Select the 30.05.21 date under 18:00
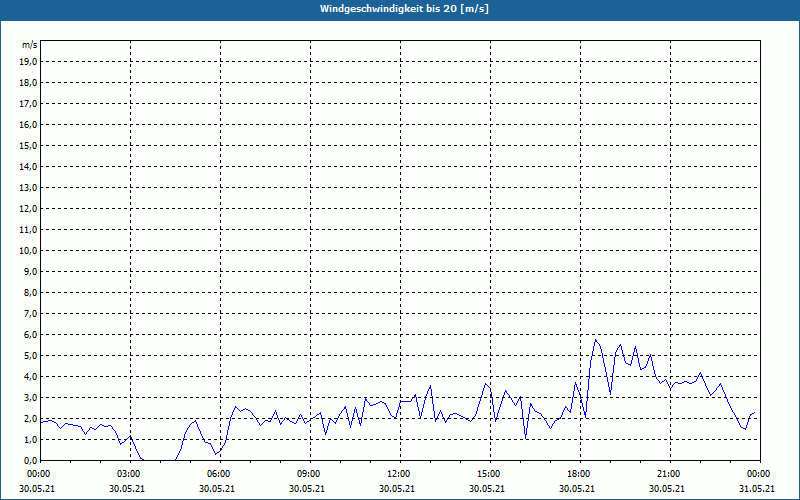Screen dimensions: 800x500 577,489
